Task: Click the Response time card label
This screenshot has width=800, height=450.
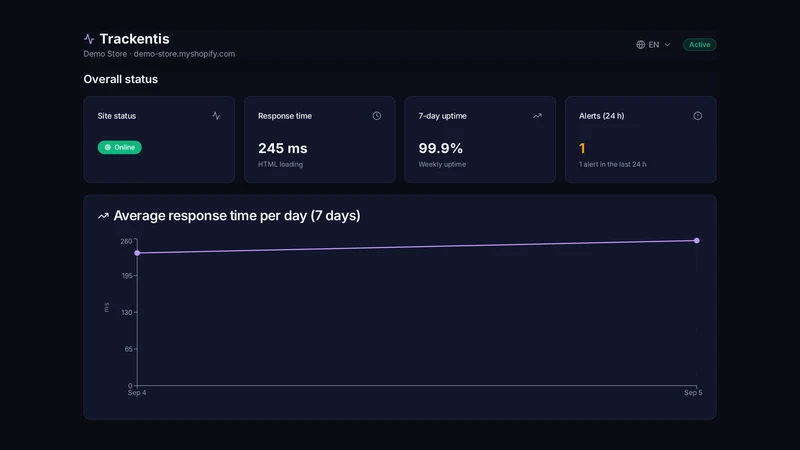Action: (x=285, y=116)
